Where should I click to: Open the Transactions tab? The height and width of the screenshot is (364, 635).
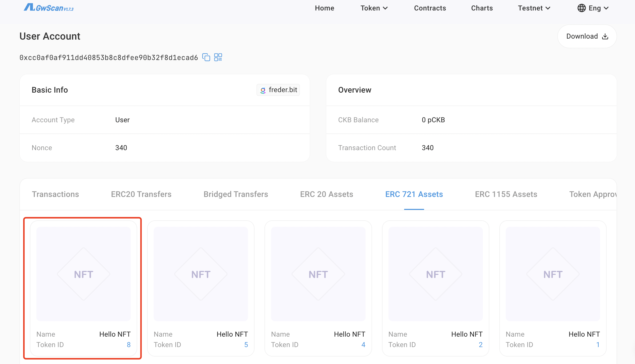(x=55, y=194)
